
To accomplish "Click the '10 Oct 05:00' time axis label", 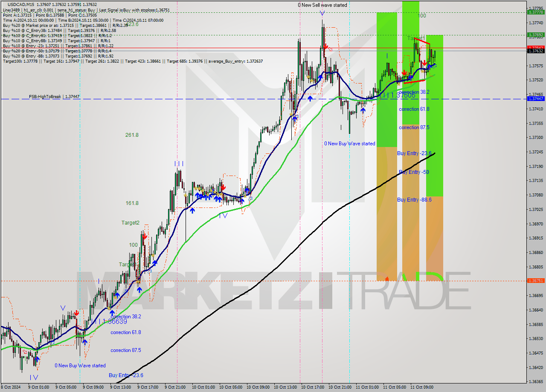I will [x=230, y=387].
